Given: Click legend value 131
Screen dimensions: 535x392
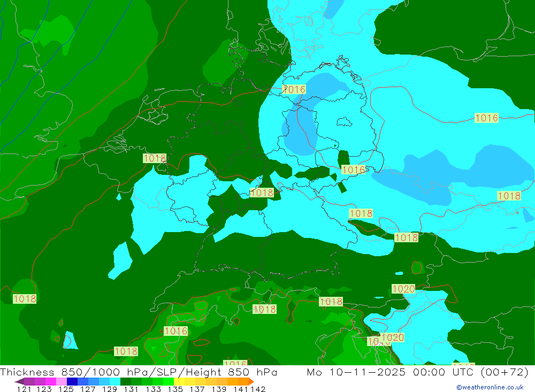Looking at the screenshot, I should tap(131, 389).
